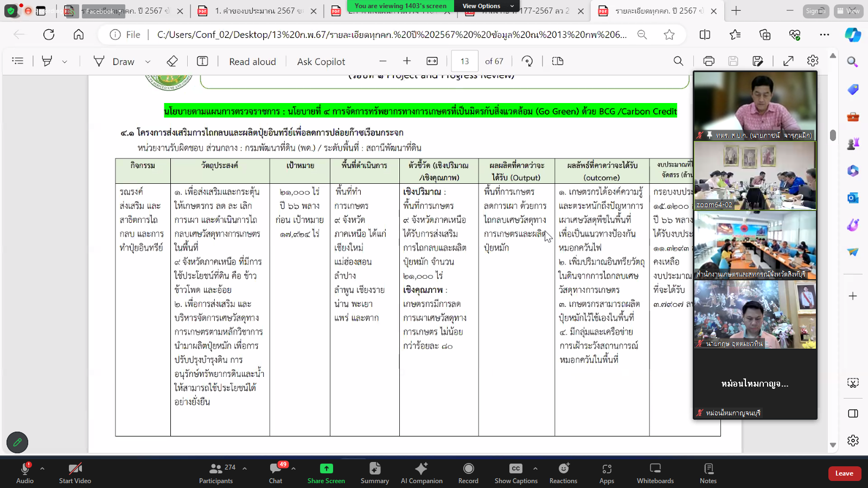The width and height of the screenshot is (868, 488).
Task: Open Participants panel
Action: (x=216, y=473)
